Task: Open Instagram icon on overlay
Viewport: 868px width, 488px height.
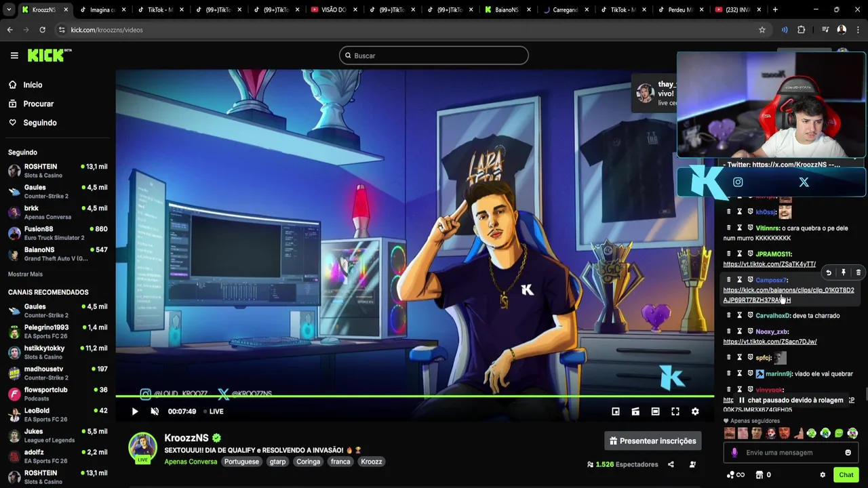Action: [x=738, y=182]
